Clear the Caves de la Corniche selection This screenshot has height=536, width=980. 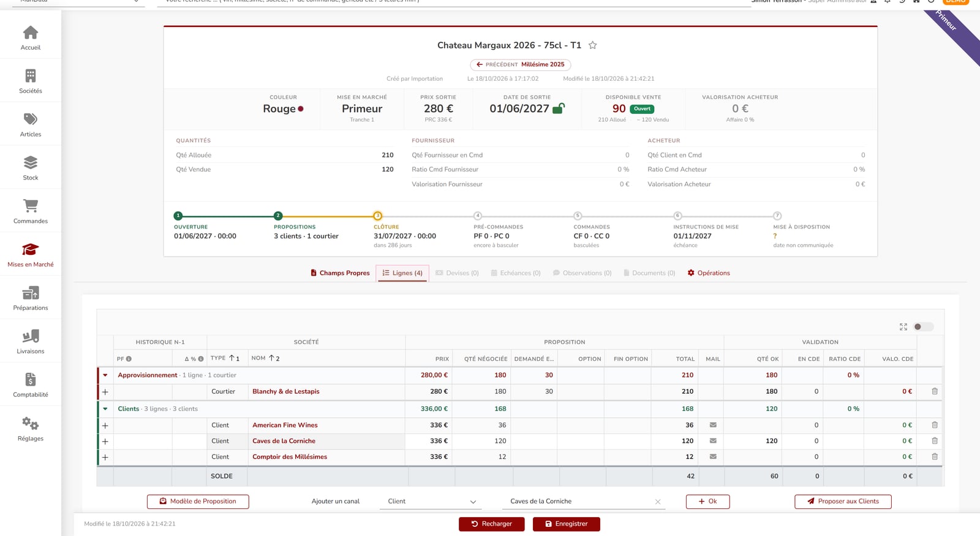point(658,502)
